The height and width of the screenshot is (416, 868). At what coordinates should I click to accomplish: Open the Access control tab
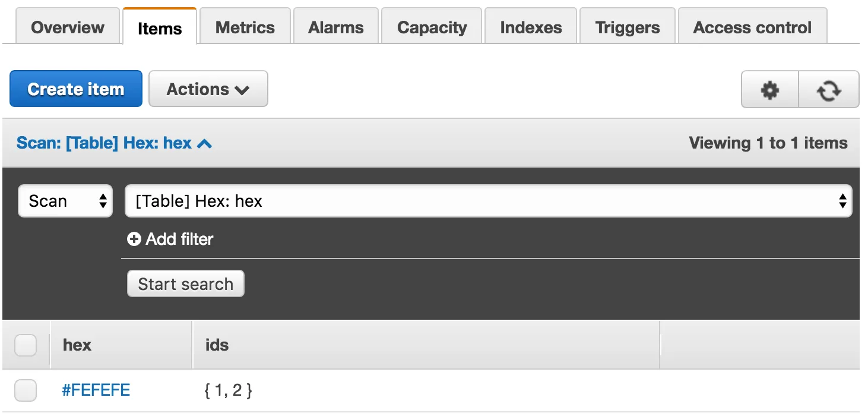pos(752,27)
